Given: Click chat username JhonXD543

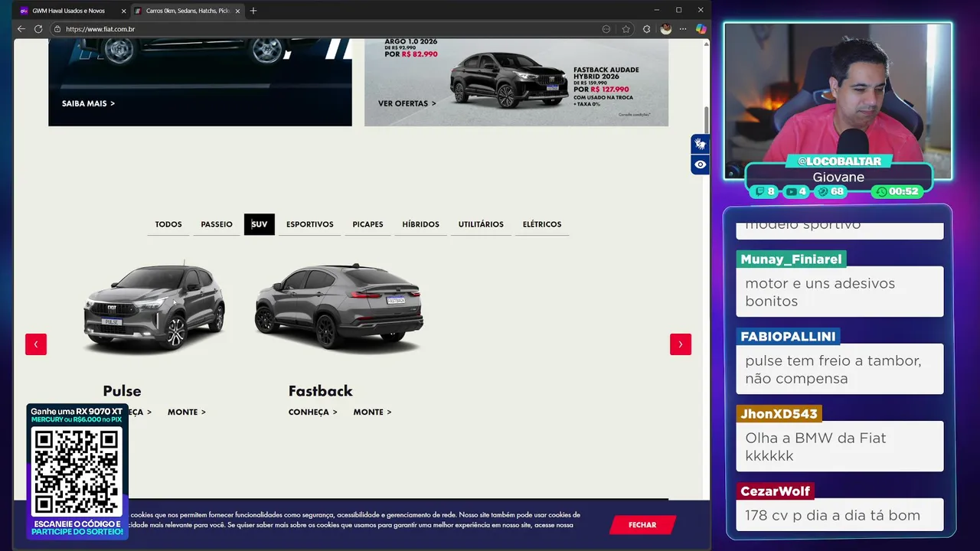Looking at the screenshot, I should click(x=779, y=414).
